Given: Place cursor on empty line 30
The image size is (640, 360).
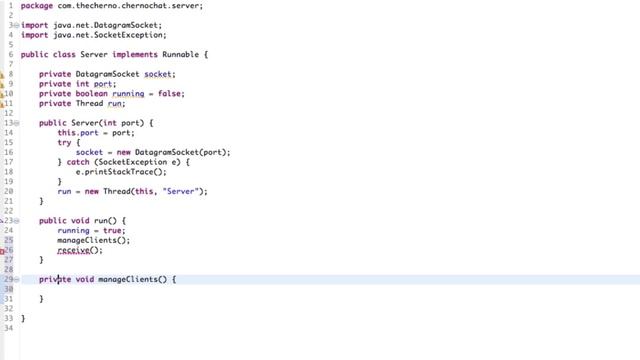Looking at the screenshot, I should (330, 289).
